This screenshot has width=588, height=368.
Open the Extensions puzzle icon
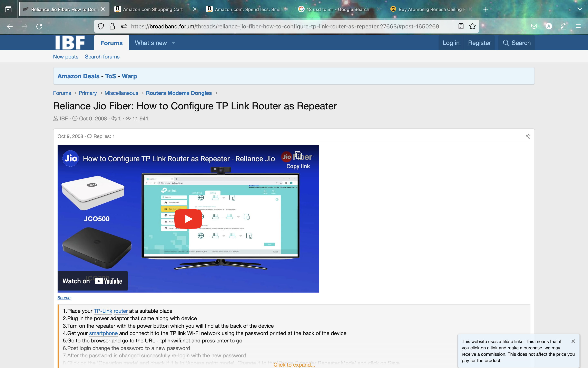564,26
